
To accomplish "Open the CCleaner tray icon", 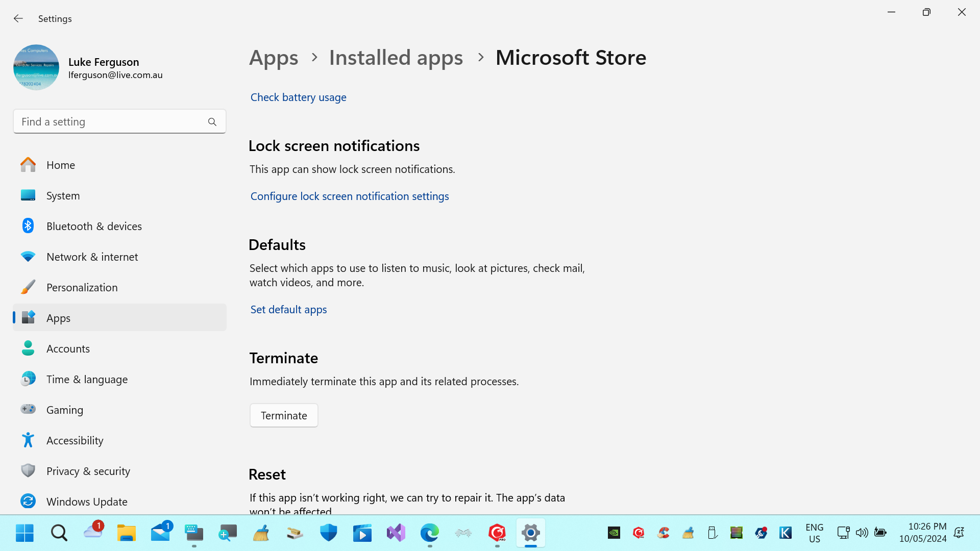I will [663, 533].
